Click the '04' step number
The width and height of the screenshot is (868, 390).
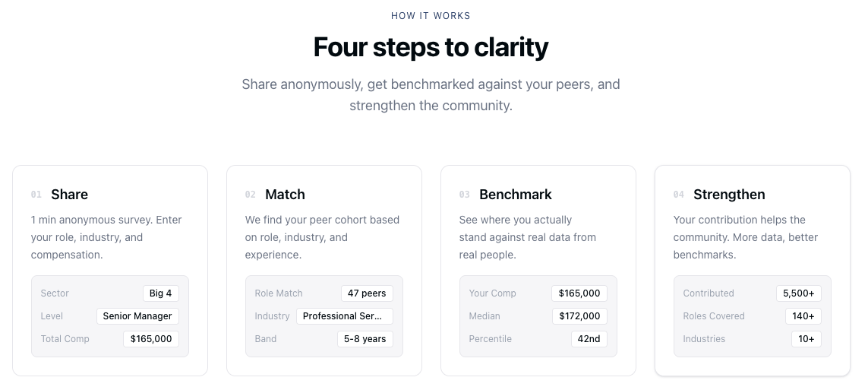point(679,195)
